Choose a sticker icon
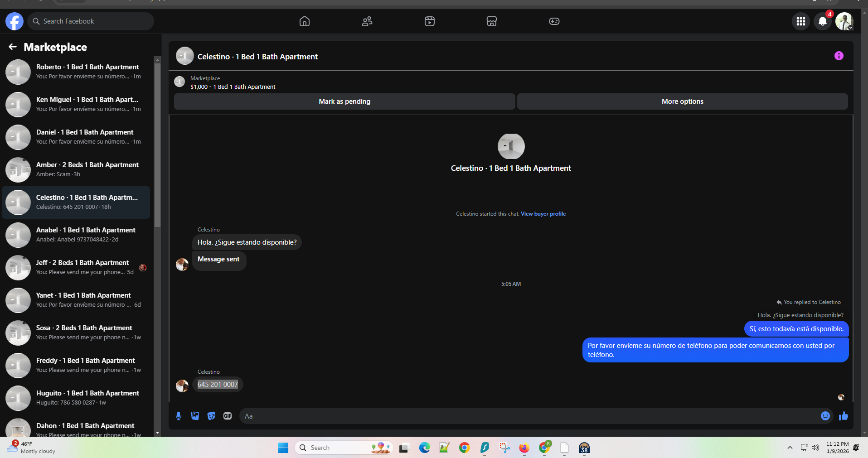Screen dimensions: 868x458 [x=211, y=416]
